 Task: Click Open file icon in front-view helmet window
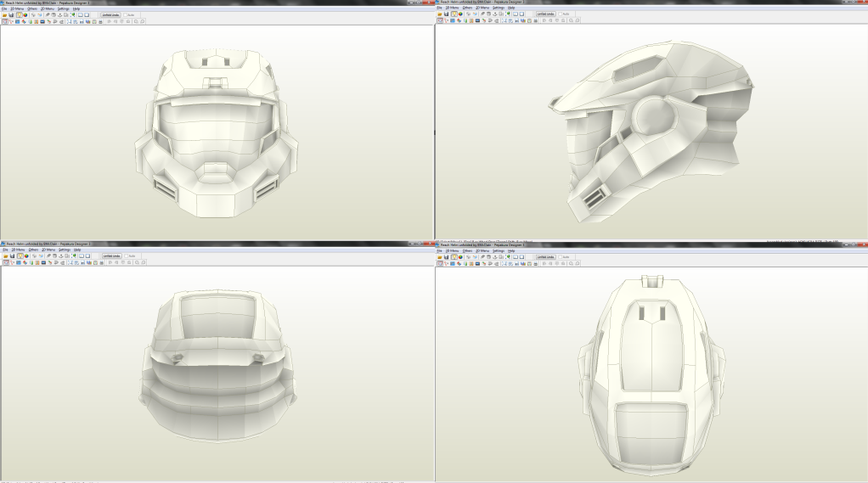[4, 14]
